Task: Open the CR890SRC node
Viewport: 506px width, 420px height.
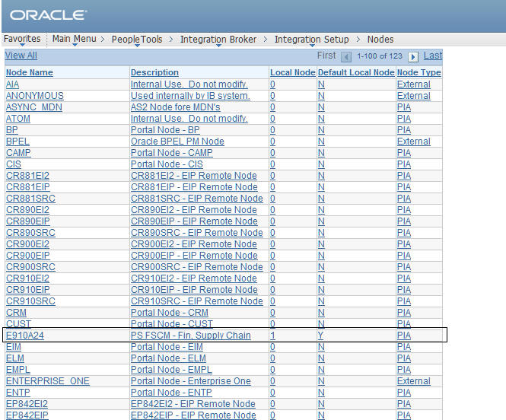Action: coord(30,233)
